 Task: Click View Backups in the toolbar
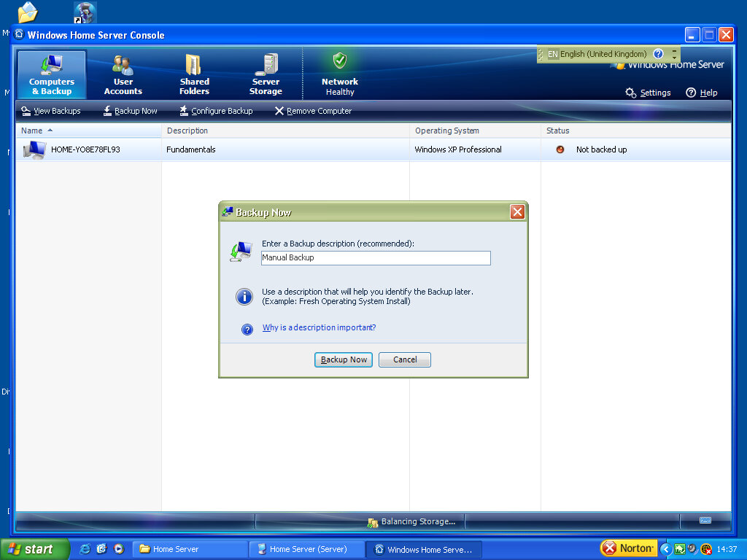[x=51, y=111]
